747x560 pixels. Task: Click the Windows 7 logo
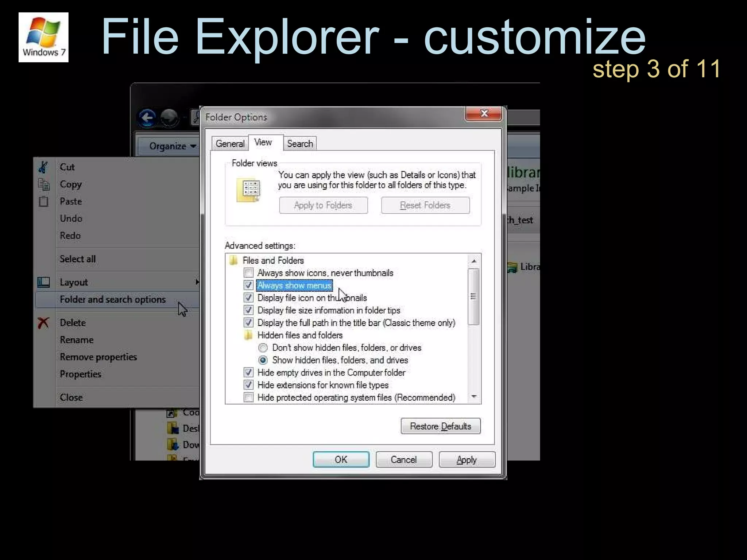(x=43, y=37)
